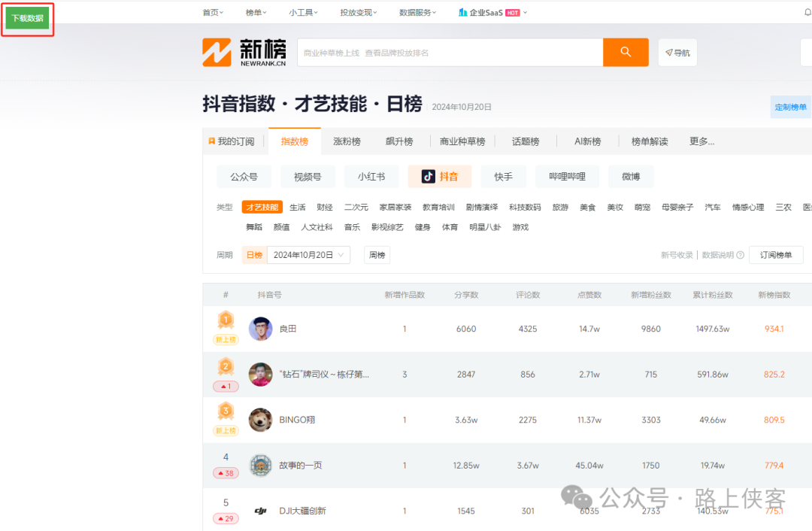Click the 订阅榜单 button
This screenshot has width=812, height=531.
tap(776, 255)
